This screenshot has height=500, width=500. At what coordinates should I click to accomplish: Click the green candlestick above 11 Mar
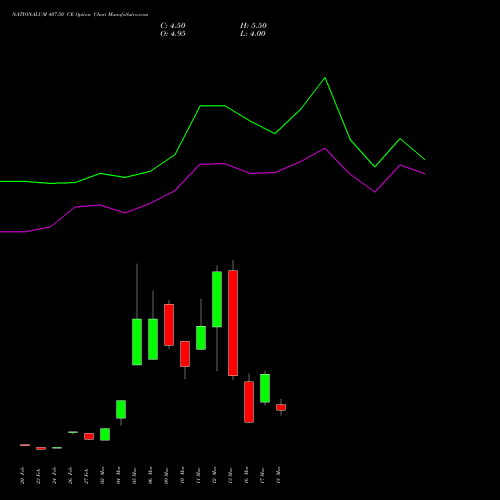click(201, 338)
